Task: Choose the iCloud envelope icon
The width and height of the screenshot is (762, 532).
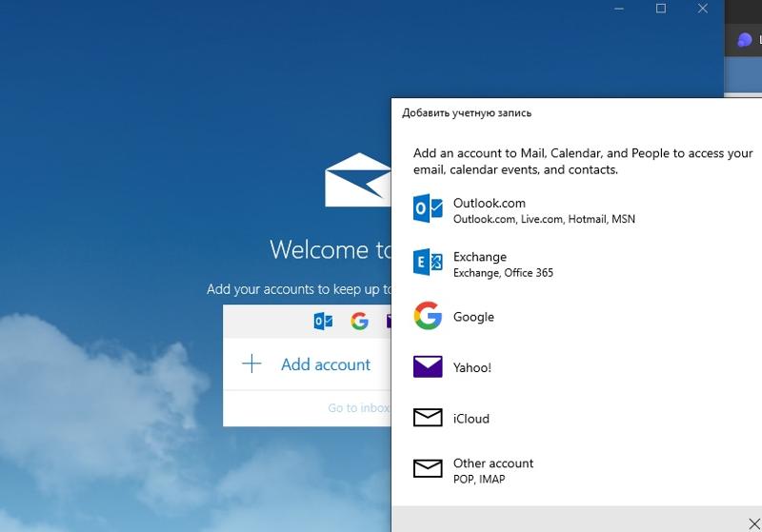Action: click(428, 418)
